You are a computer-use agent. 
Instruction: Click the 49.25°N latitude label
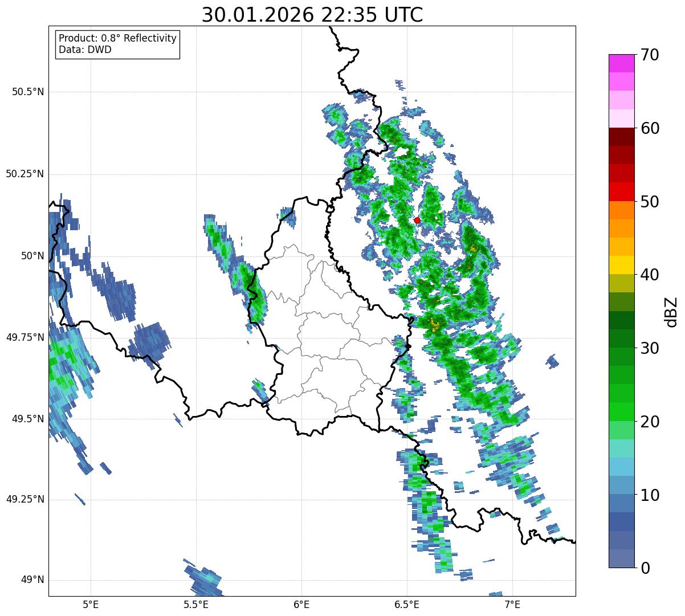pos(25,500)
